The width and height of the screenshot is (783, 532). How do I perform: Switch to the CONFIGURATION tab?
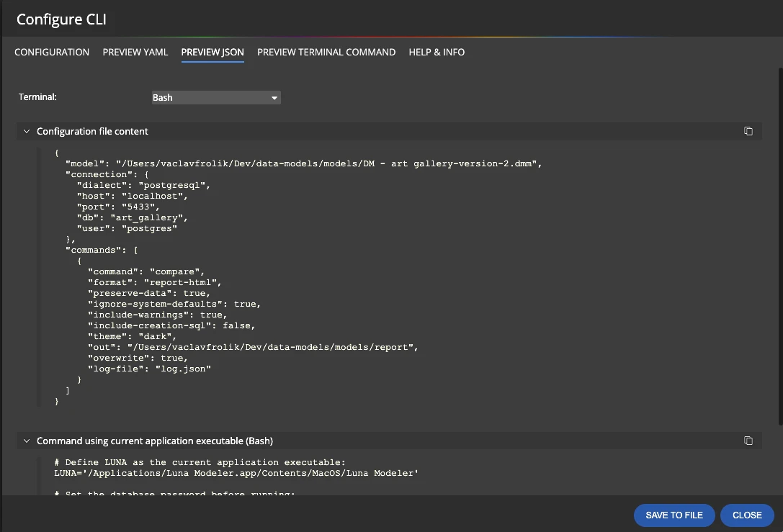point(52,52)
